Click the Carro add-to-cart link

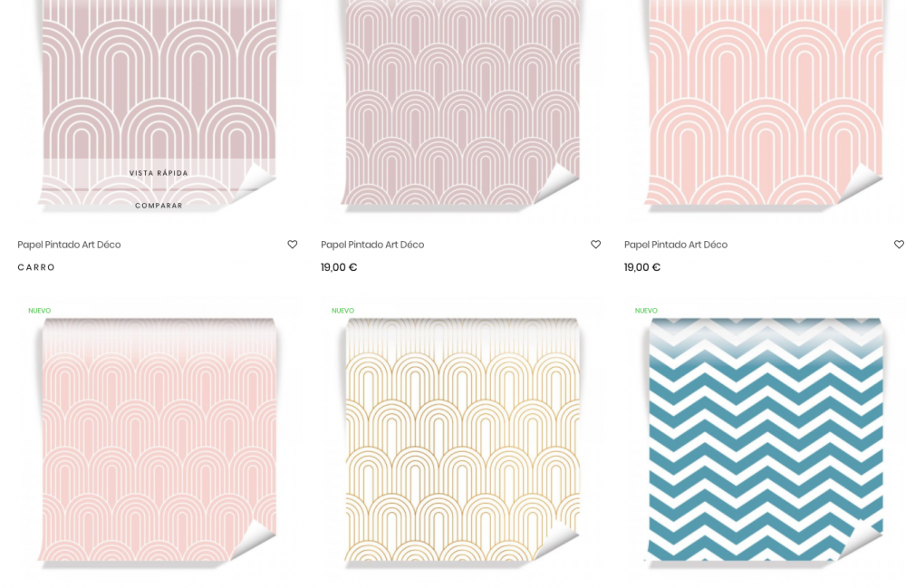point(36,267)
